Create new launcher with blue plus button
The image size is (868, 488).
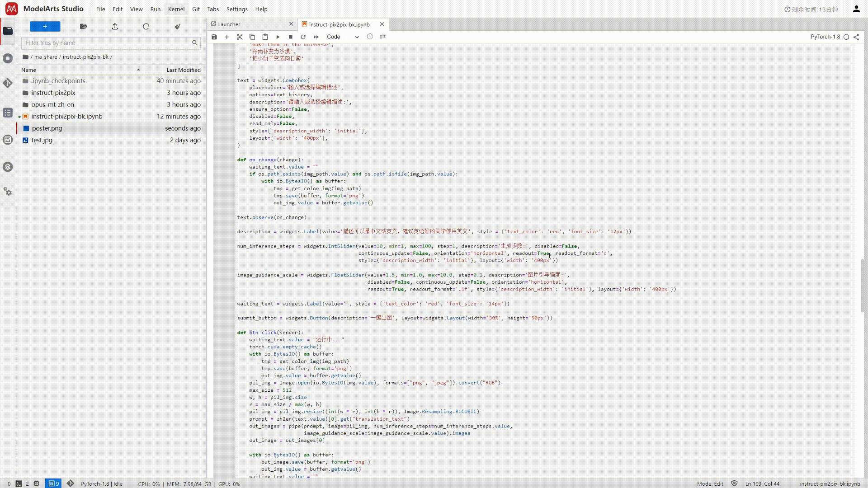point(45,27)
